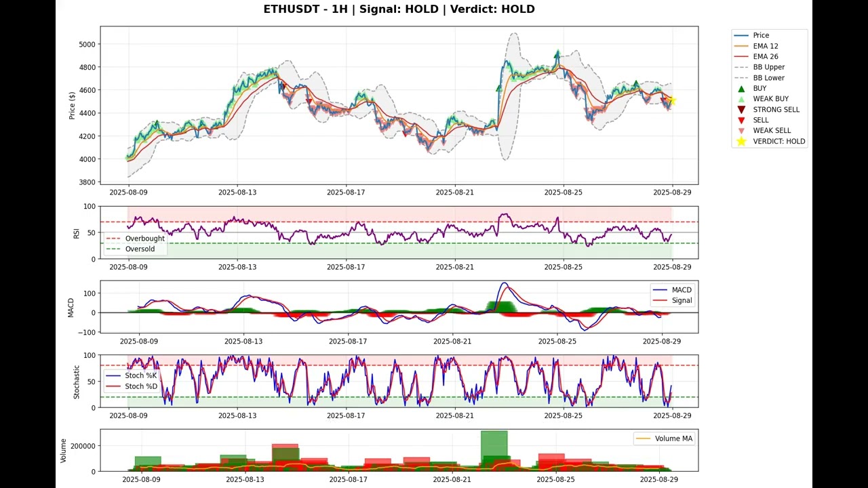Image resolution: width=868 pixels, height=488 pixels.
Task: Click the Stochastic axis label
Action: [77, 382]
